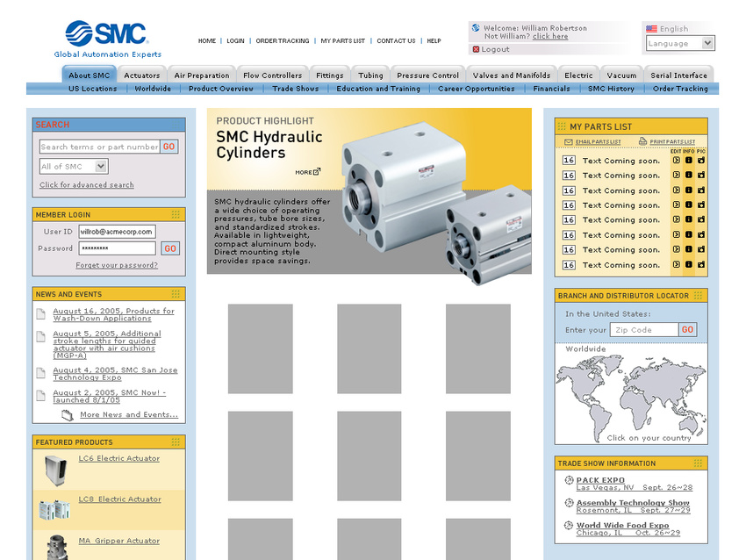Open MY PARTS LIST in the top menu

[343, 41]
